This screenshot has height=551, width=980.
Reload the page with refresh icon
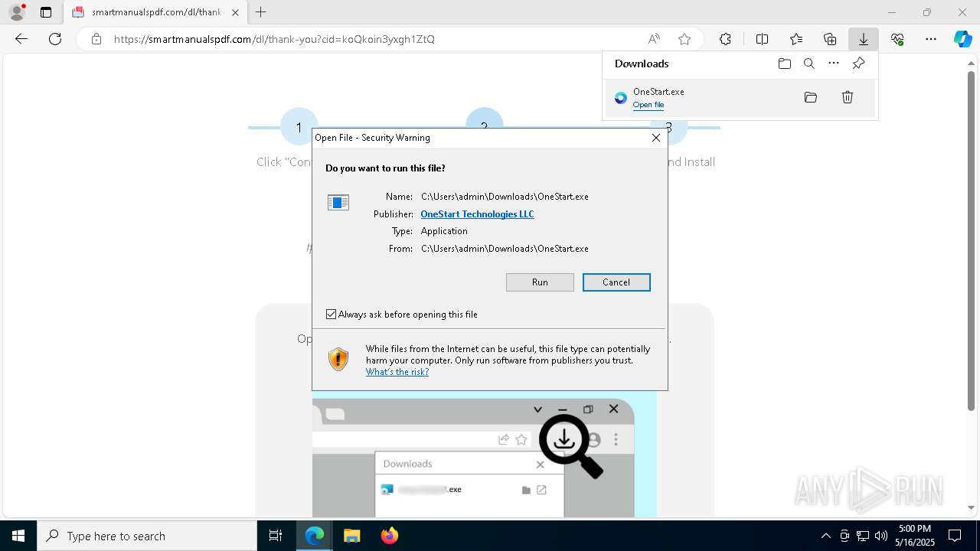coord(55,39)
